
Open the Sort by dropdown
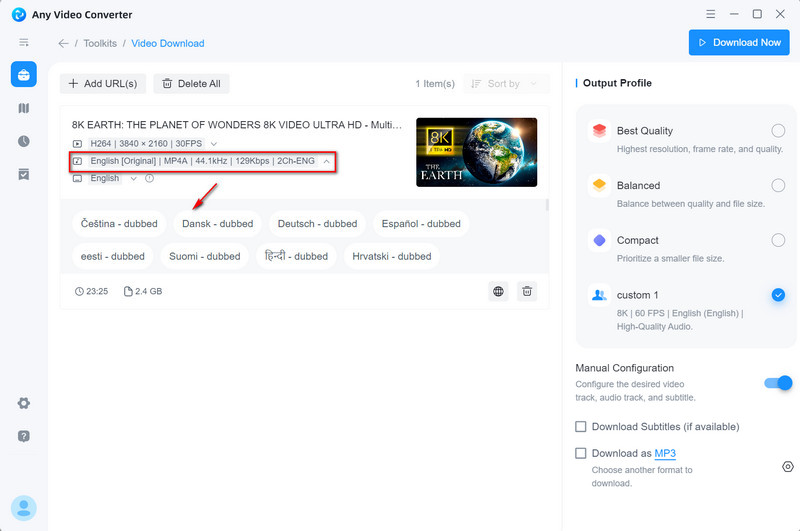pyautogui.click(x=506, y=84)
